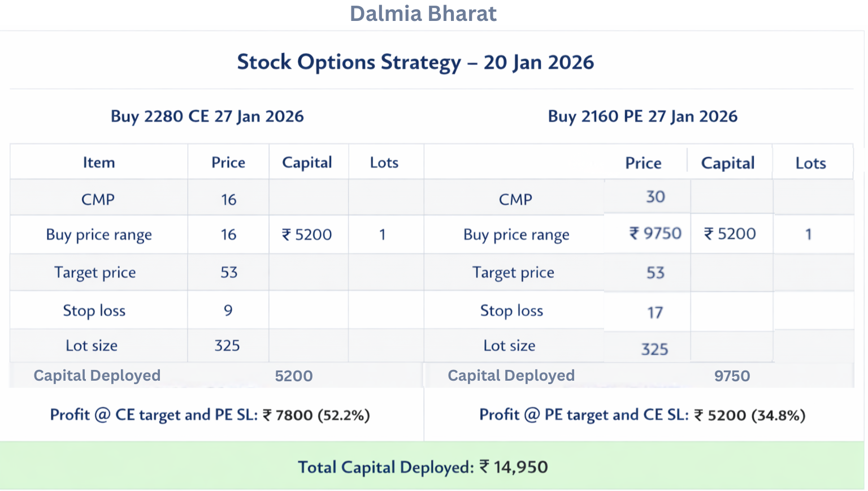
Task: Click the Total Capital Deployed green banner
Action: [x=423, y=467]
